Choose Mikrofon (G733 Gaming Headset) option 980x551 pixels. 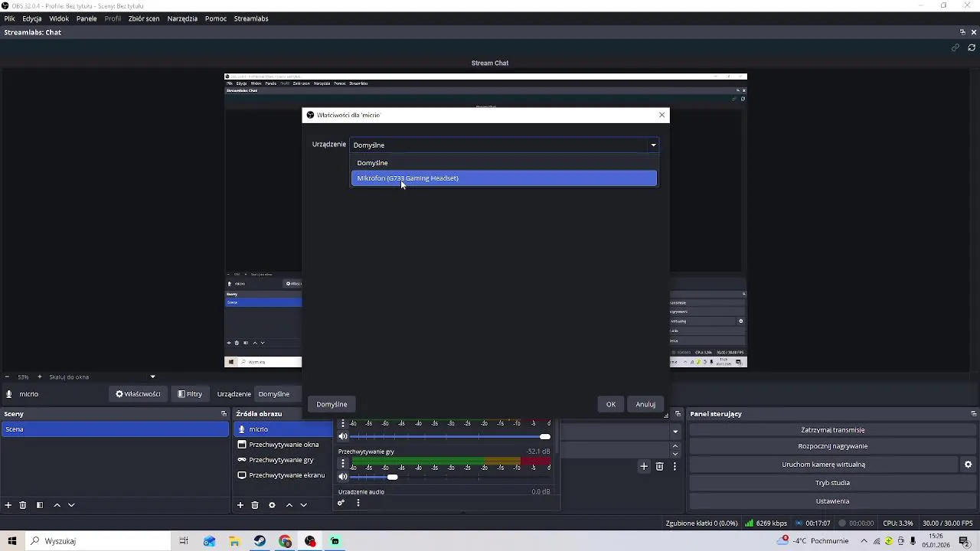click(x=504, y=178)
